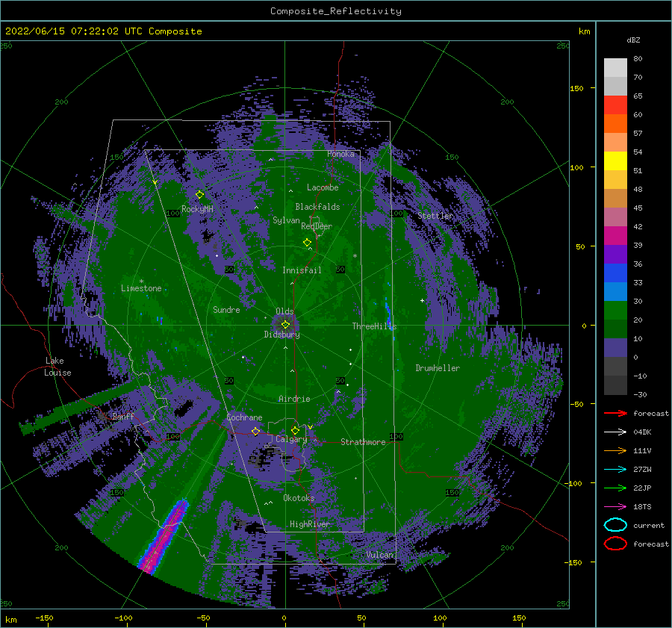Screen dimensions: 672x628
Task: Click the Blackfalds label
Action: [x=317, y=207]
